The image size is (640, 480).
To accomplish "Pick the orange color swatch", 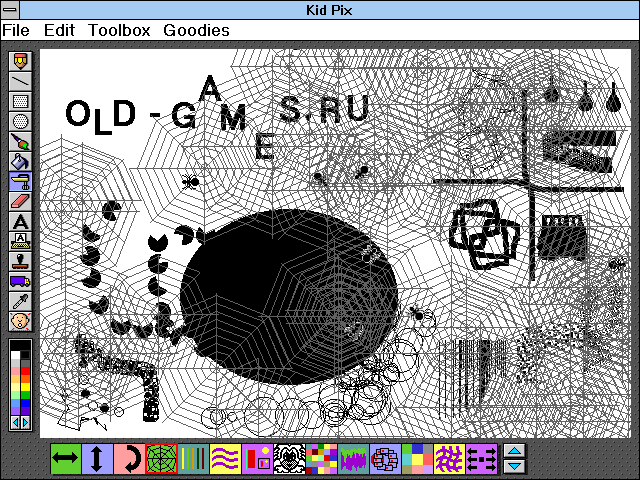I will click(25, 379).
